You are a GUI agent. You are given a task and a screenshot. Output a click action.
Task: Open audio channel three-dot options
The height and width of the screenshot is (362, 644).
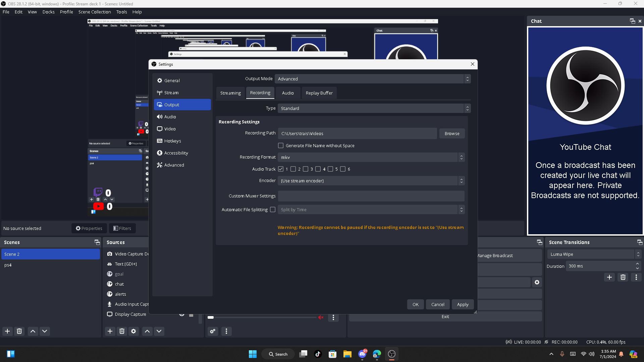pyautogui.click(x=333, y=317)
